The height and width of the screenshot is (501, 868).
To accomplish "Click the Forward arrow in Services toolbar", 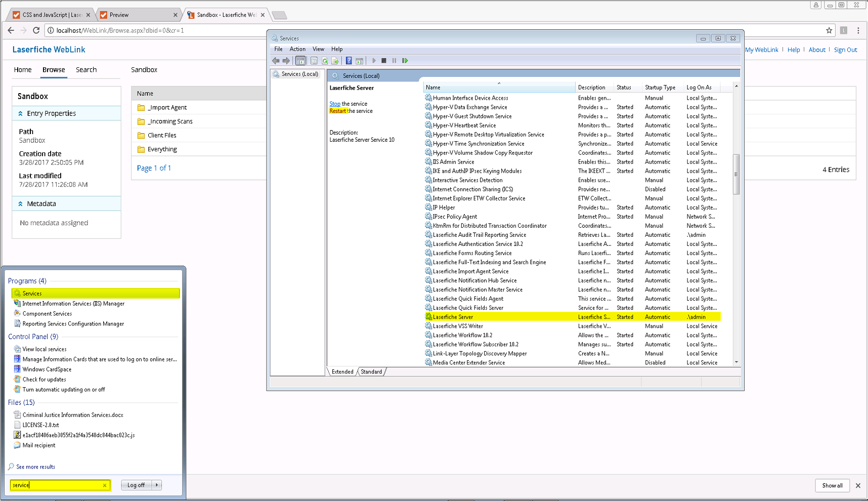I will tap(286, 61).
